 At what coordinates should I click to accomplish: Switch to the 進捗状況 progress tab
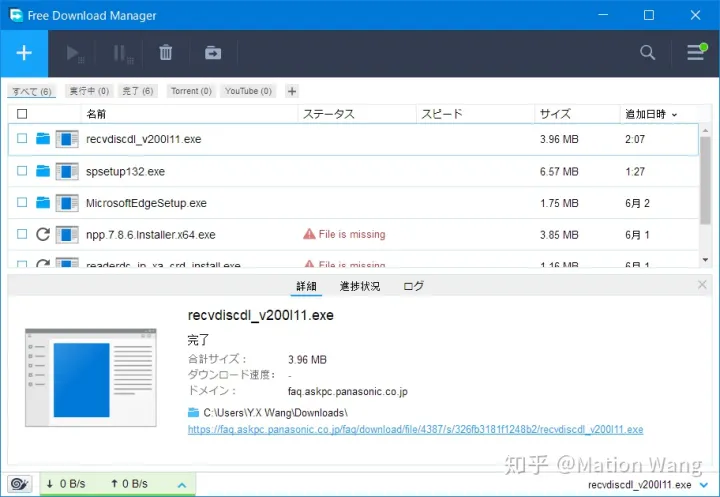360,286
